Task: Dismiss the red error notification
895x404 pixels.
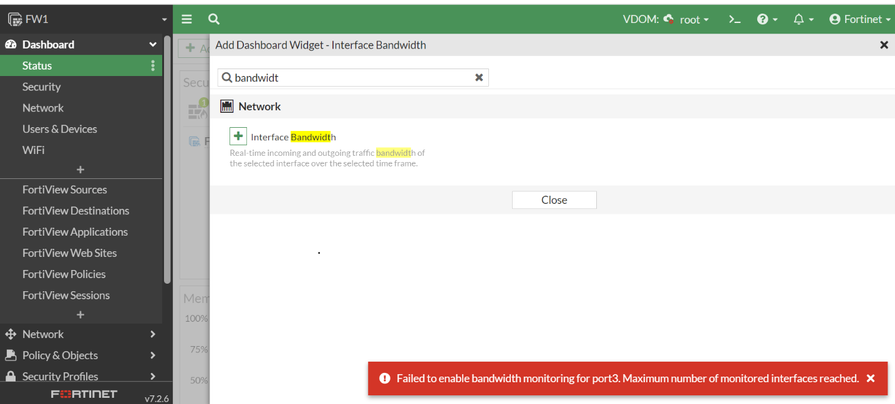Action: click(870, 378)
